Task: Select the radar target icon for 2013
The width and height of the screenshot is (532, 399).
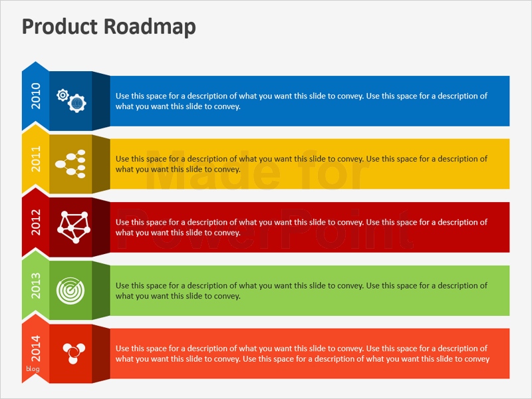Action: [70, 290]
